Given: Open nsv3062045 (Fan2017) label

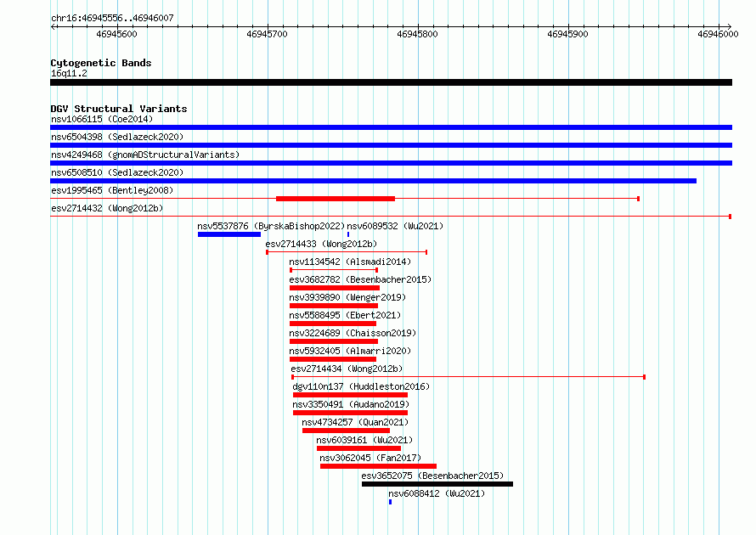Looking at the screenshot, I should tap(370, 458).
